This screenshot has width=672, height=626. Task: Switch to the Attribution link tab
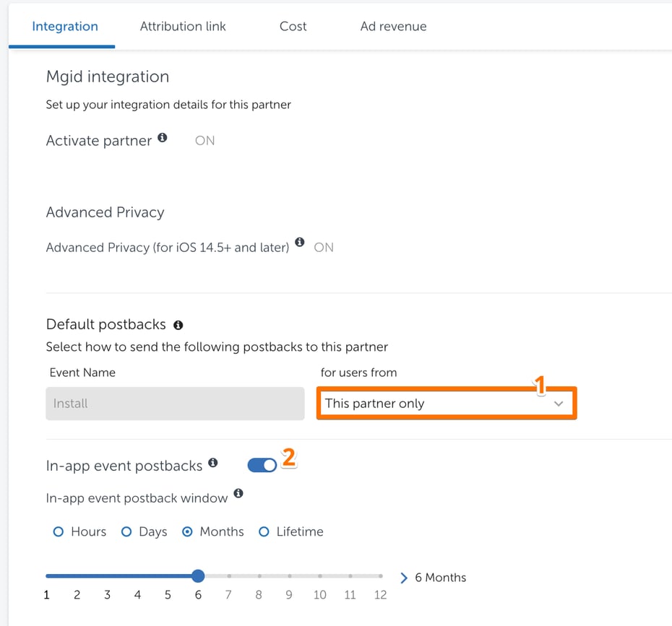pos(183,26)
